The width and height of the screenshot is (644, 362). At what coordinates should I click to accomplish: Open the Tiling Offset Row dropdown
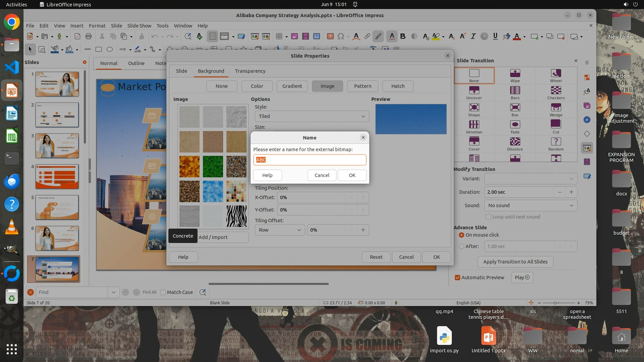tap(279, 230)
